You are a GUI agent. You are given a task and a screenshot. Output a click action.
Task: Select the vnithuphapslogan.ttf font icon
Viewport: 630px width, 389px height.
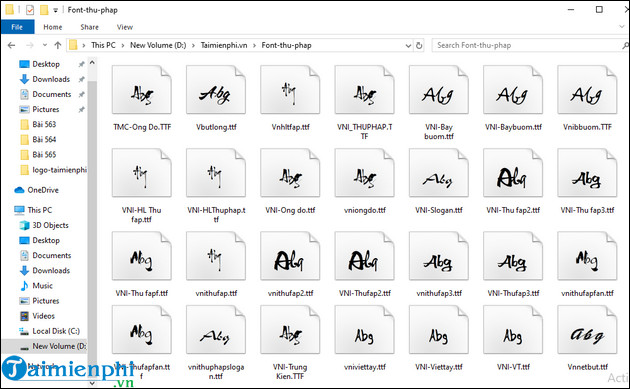point(216,330)
